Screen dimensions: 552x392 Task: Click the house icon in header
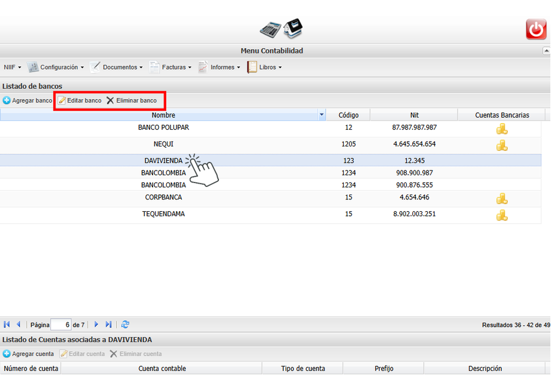[293, 28]
